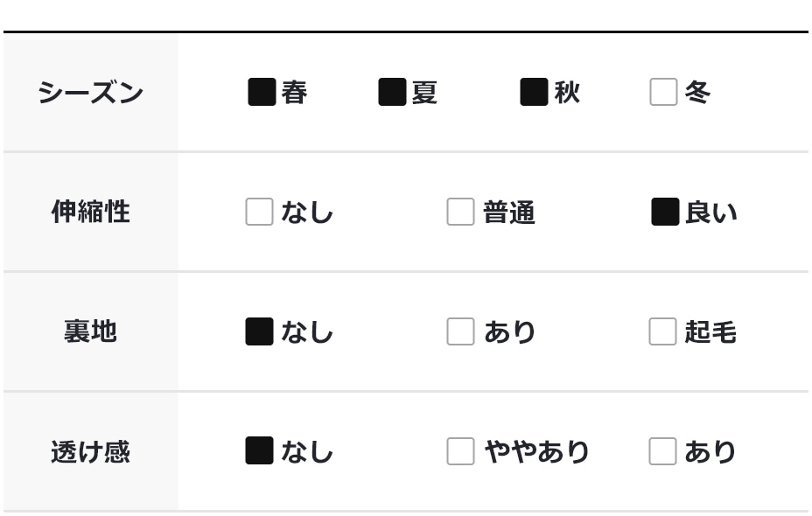Click the 普通 text label
This screenshot has width=812, height=516.
point(509,213)
